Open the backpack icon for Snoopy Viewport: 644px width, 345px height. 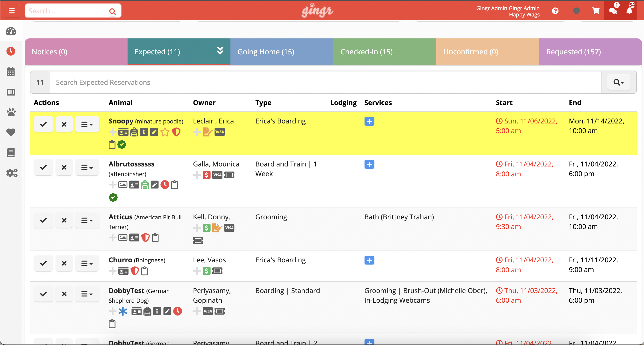pos(134,132)
